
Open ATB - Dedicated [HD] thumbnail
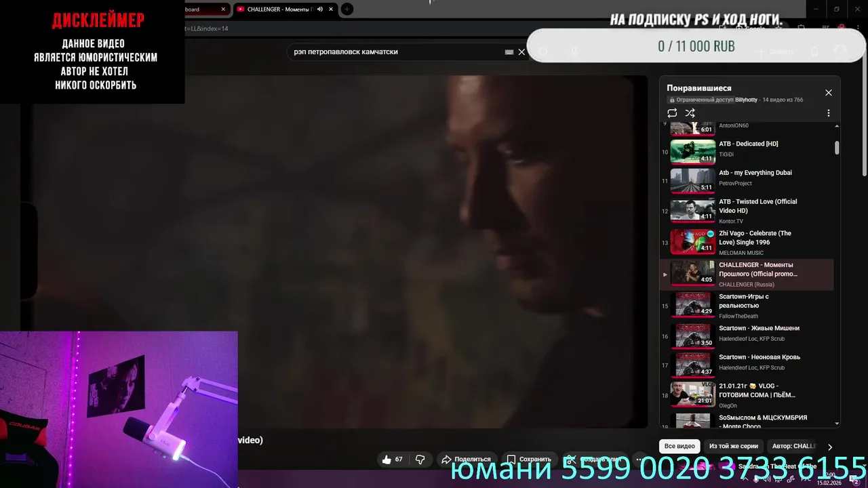[x=693, y=152]
